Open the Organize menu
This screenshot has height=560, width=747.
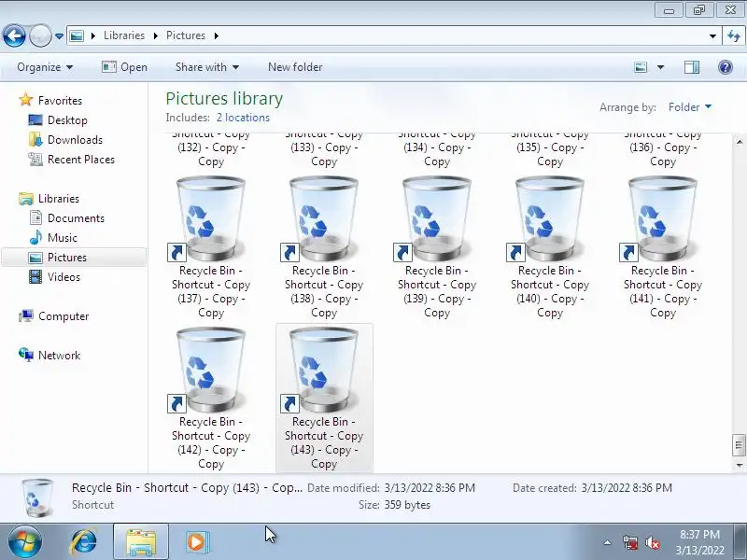point(45,67)
